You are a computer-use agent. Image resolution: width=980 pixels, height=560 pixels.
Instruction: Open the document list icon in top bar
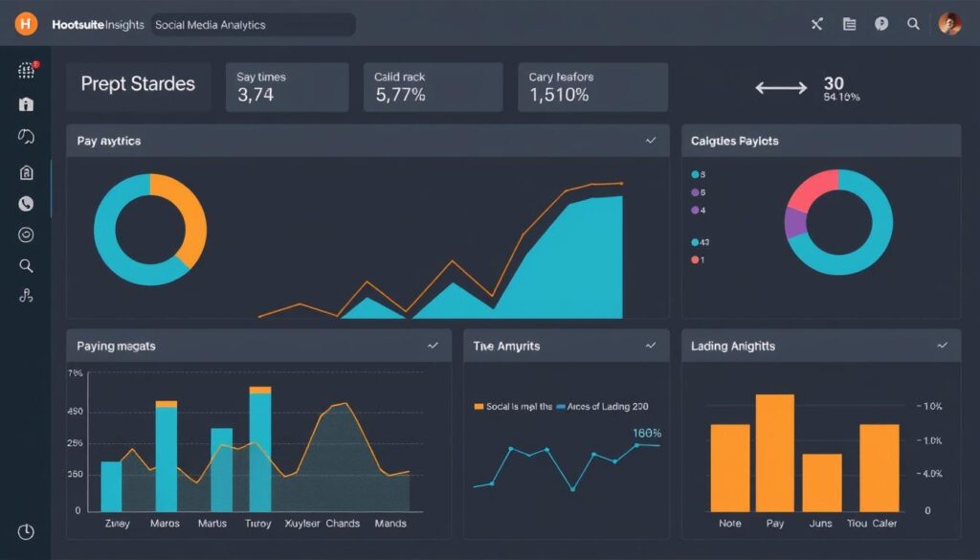coord(849,25)
